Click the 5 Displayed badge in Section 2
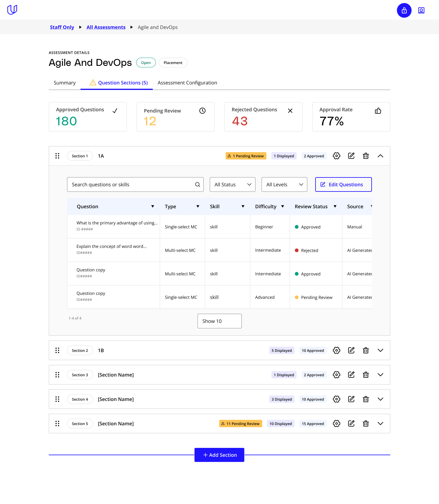This screenshot has height=504, width=439. pos(282,350)
